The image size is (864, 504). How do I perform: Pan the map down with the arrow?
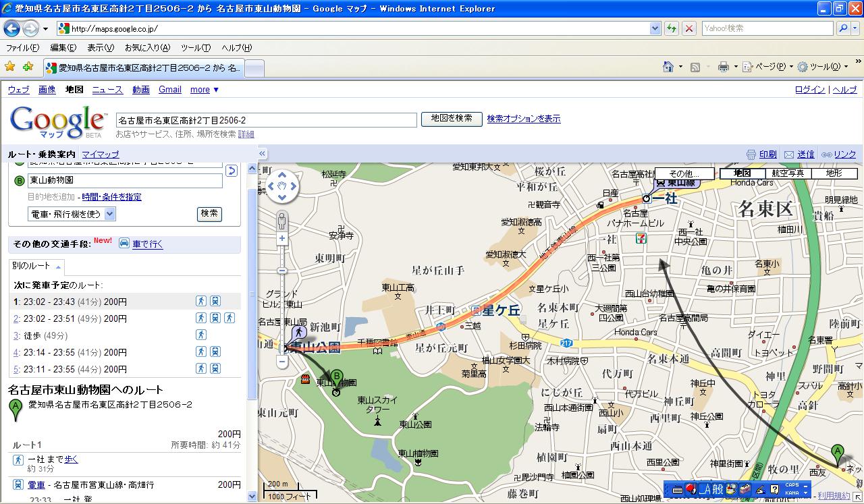(x=282, y=197)
